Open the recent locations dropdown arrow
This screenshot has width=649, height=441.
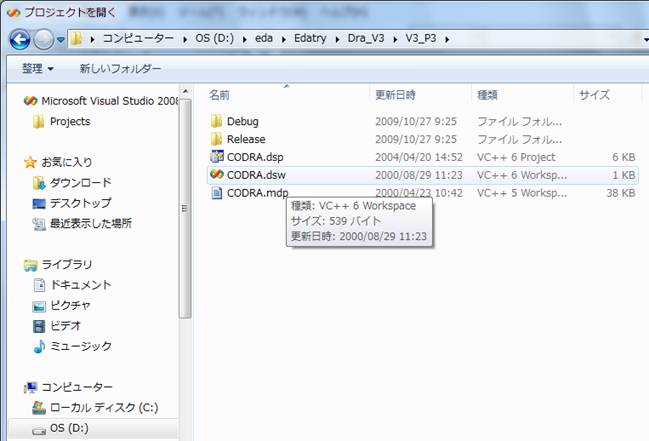61,40
